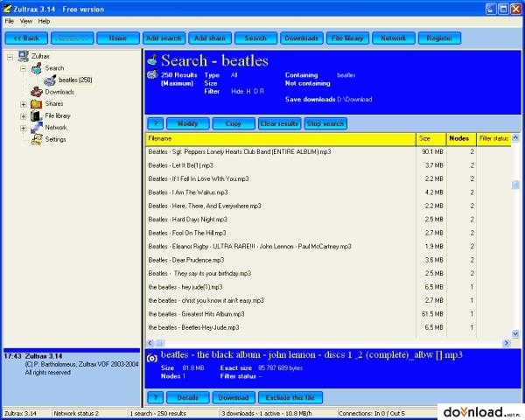Select 'Beatles - Eleanor Rigby - ULTRA RARE' row
Screen dimensions: 525x420
click(328, 247)
